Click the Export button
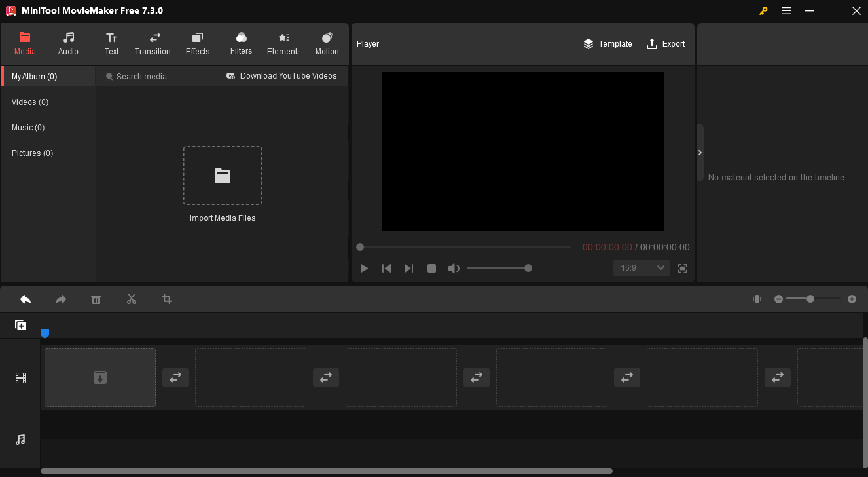This screenshot has width=868, height=477. click(666, 44)
